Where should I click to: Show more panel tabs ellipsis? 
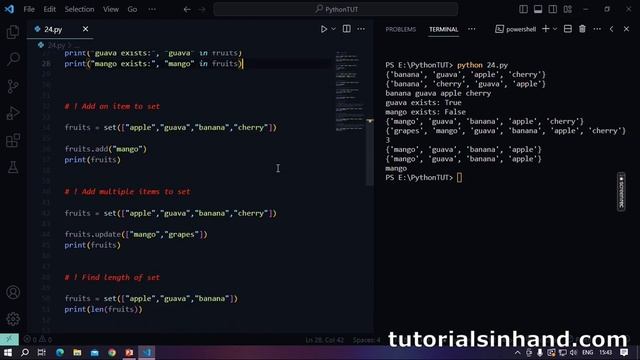coord(472,29)
